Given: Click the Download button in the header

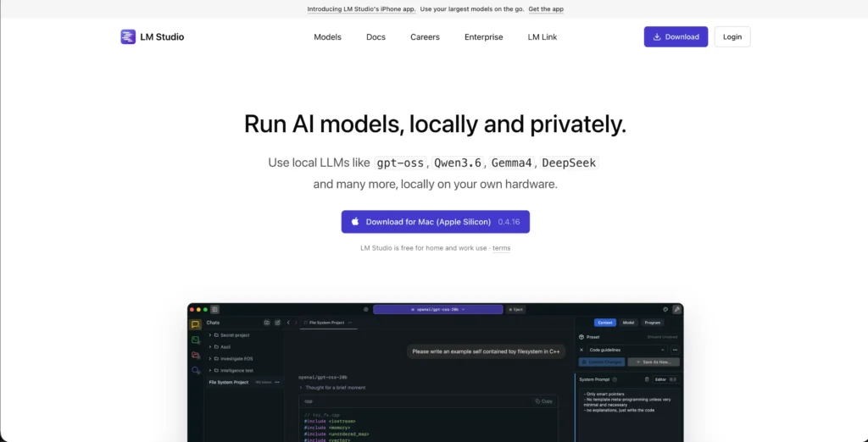Looking at the screenshot, I should coord(676,37).
